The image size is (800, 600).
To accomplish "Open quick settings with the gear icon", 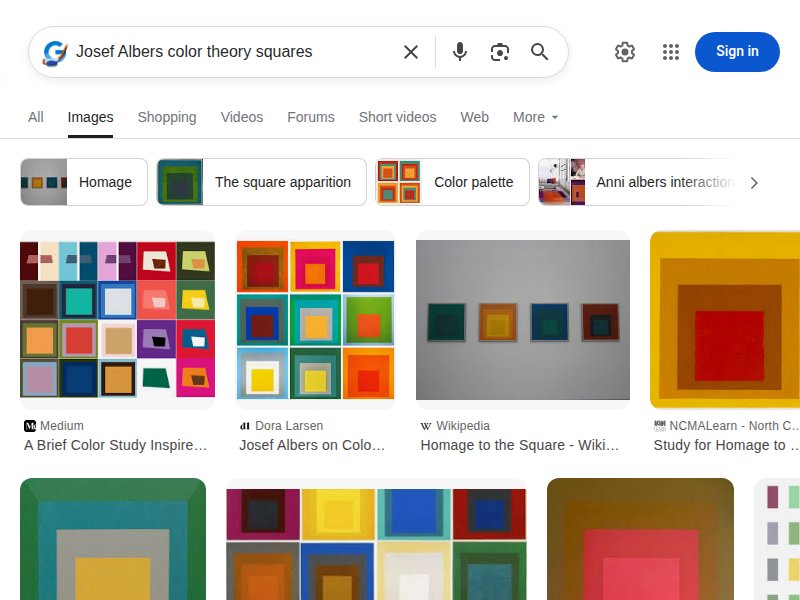I will click(x=625, y=52).
